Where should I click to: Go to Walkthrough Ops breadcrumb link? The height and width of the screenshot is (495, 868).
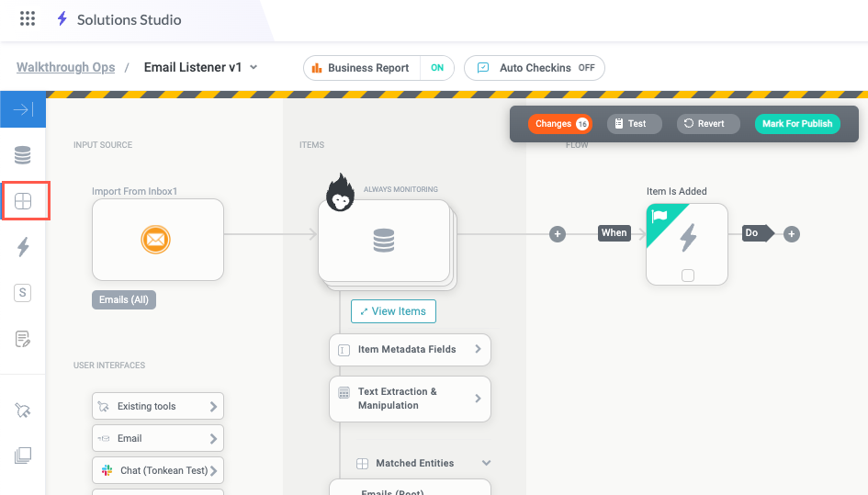pyautogui.click(x=65, y=67)
